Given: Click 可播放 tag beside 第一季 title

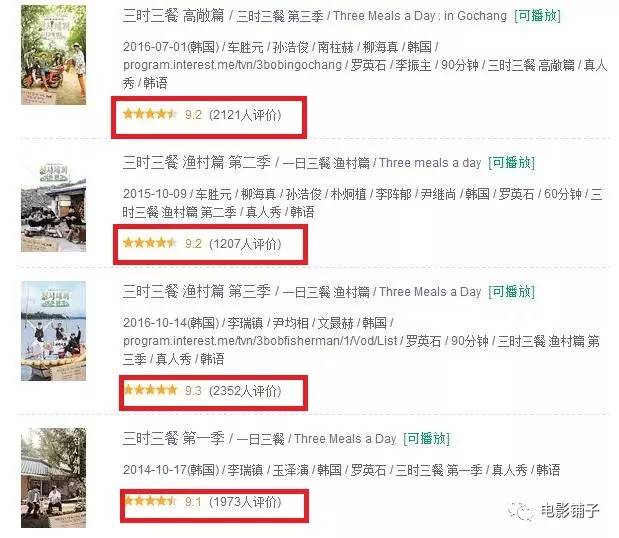Looking at the screenshot, I should click(x=426, y=439).
